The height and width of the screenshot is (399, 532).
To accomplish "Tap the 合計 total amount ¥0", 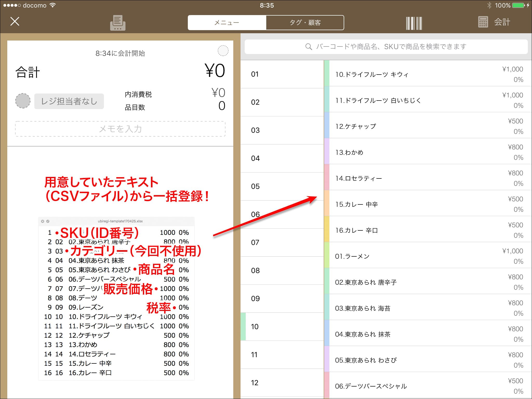I will (x=215, y=71).
